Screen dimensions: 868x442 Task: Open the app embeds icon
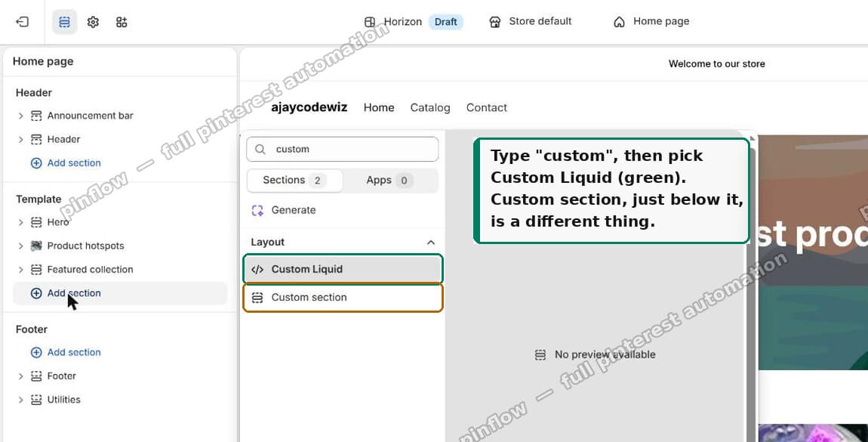[122, 22]
